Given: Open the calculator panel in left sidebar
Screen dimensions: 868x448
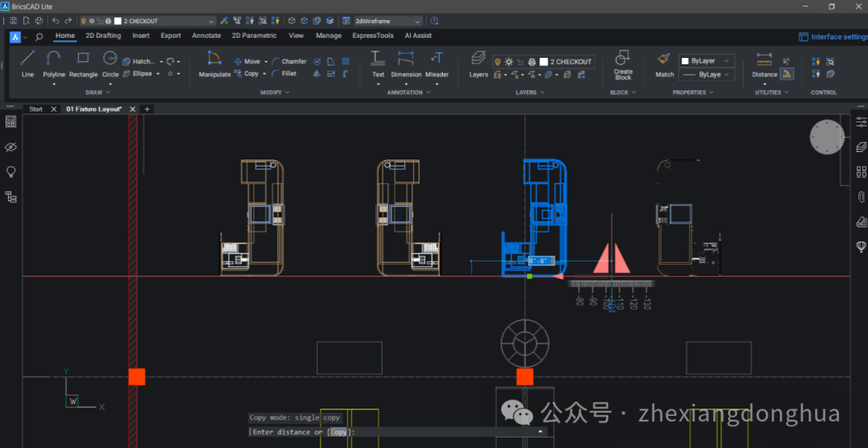Looking at the screenshot, I should (x=10, y=121).
